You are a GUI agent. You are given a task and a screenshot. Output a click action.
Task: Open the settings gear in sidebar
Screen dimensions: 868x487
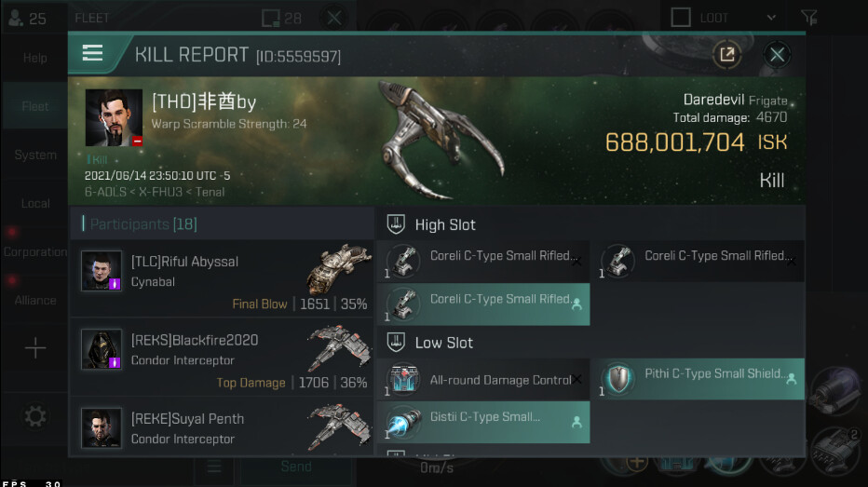pos(34,416)
